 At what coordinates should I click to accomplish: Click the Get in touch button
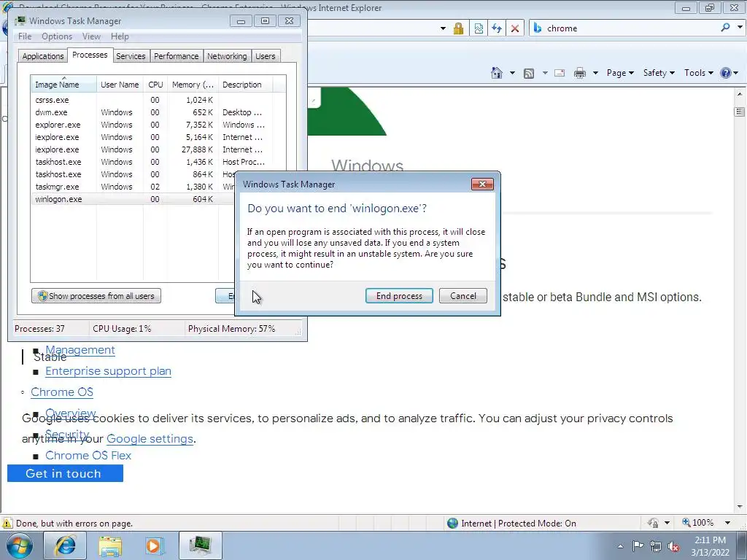65,473
